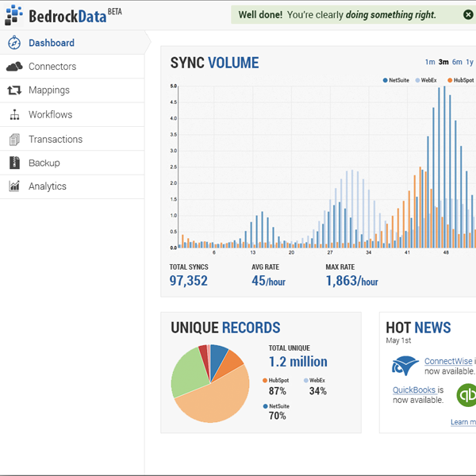The image size is (476, 476).
Task: Click the HOT NEWS heading
Action: click(418, 328)
